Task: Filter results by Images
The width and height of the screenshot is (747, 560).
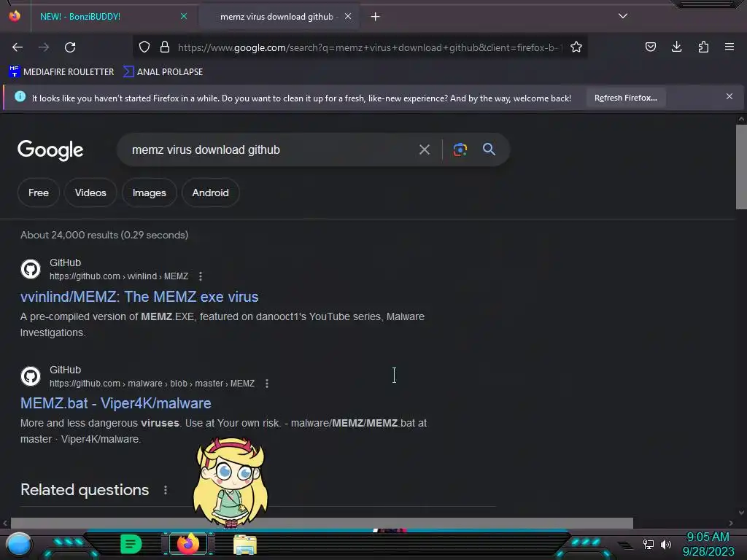Action: pos(149,192)
